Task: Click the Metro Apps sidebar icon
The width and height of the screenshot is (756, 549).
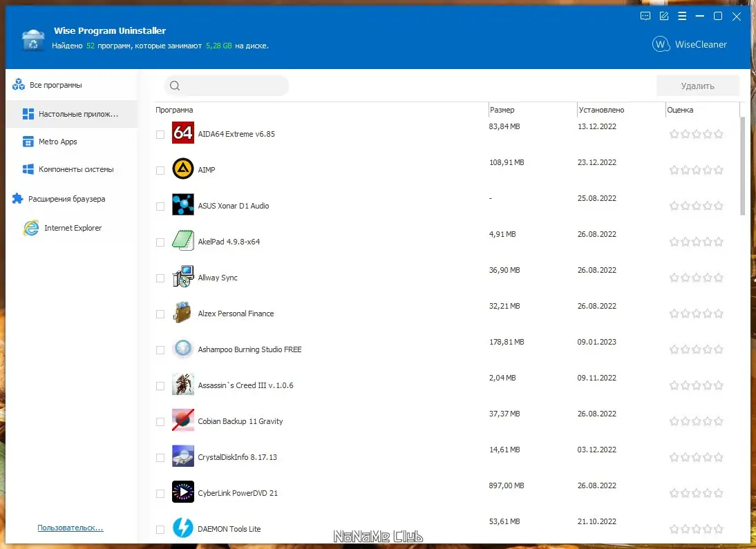Action: [28, 142]
